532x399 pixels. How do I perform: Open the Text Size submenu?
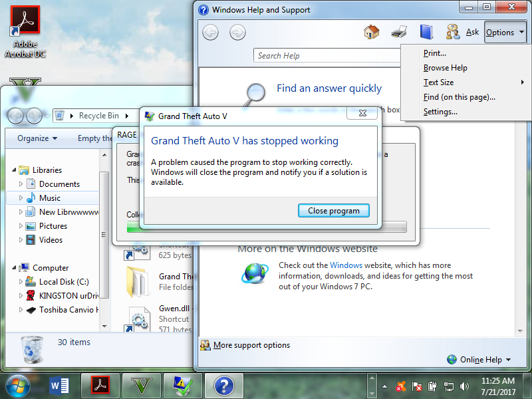pyautogui.click(x=466, y=82)
